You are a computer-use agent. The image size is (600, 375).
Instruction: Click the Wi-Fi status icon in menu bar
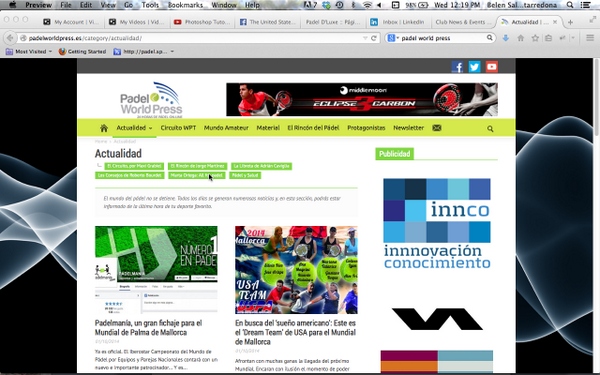coord(367,5)
